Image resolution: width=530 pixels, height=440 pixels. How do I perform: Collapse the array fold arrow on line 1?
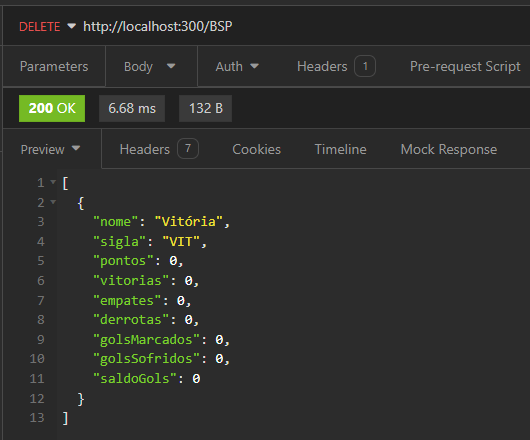point(53,182)
